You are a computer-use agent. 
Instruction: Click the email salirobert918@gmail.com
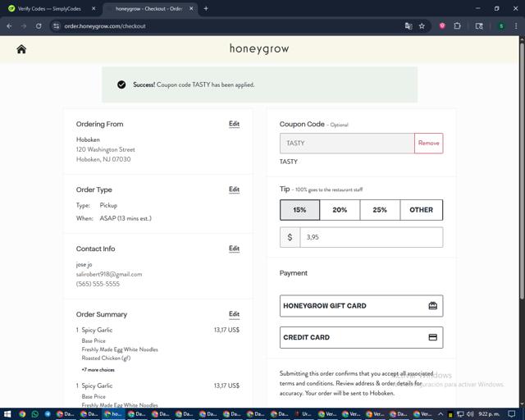pos(109,274)
